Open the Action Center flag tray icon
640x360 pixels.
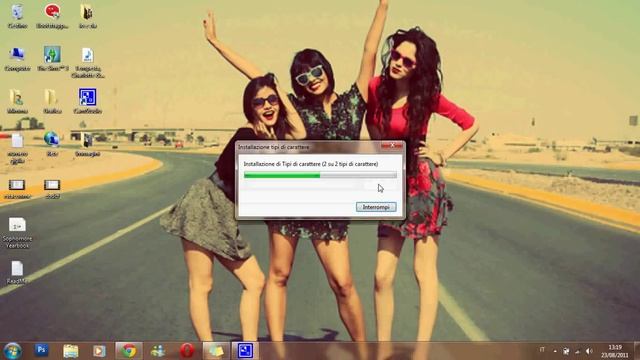(566, 351)
